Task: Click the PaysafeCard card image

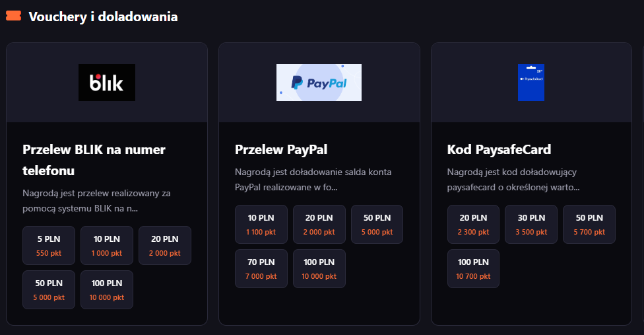Action: pos(531,83)
